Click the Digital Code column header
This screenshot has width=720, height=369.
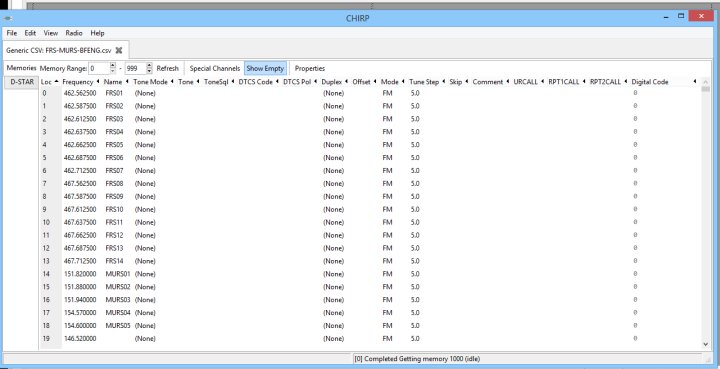664,82
